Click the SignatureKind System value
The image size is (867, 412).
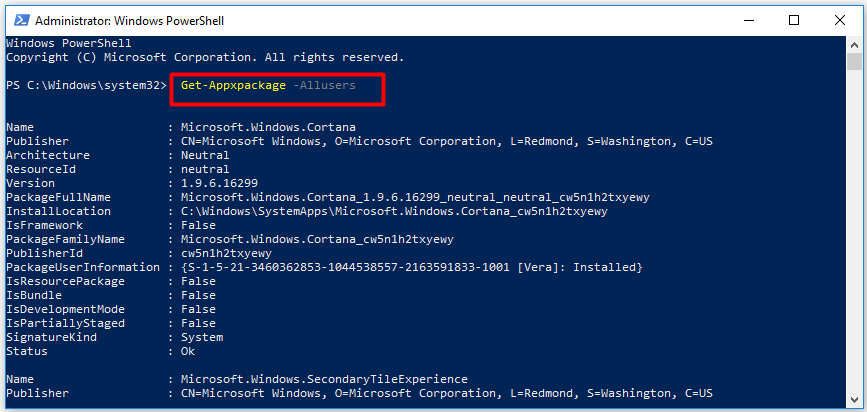[x=202, y=337]
